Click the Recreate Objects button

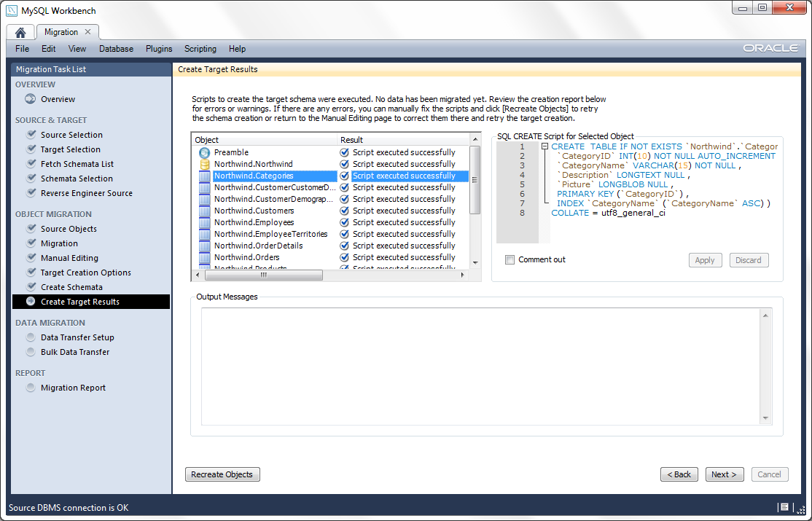coord(222,474)
